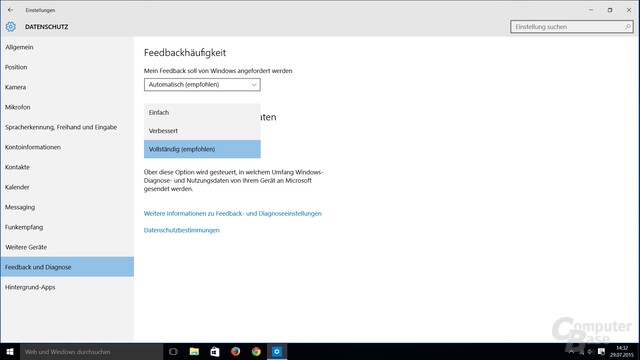Close the Einstellungen window
Screen dimensions: 640x360
pyautogui.click(x=629, y=10)
